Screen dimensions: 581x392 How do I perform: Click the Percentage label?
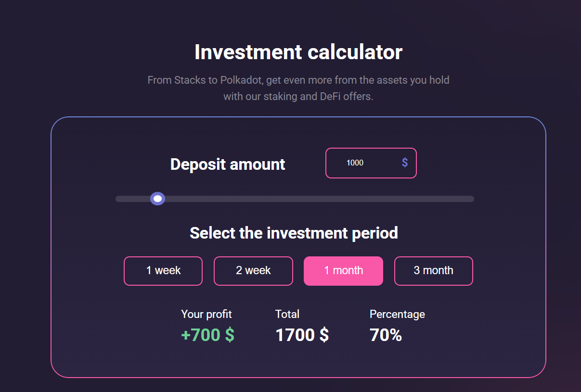click(397, 314)
